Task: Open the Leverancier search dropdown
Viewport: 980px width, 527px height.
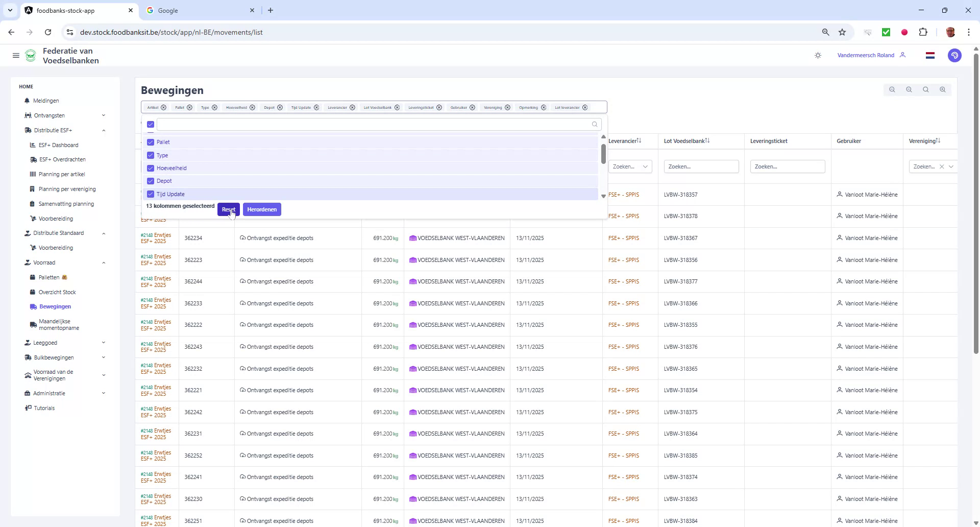Action: (630, 166)
